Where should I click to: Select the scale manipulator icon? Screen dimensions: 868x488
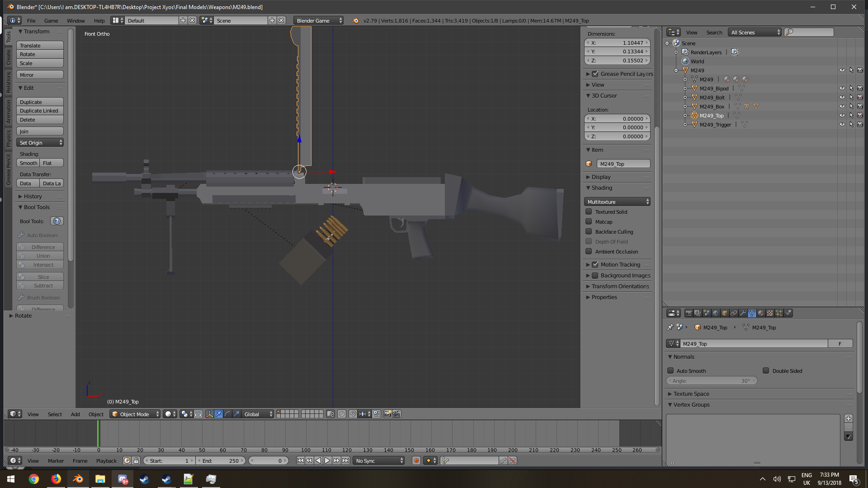tap(236, 414)
